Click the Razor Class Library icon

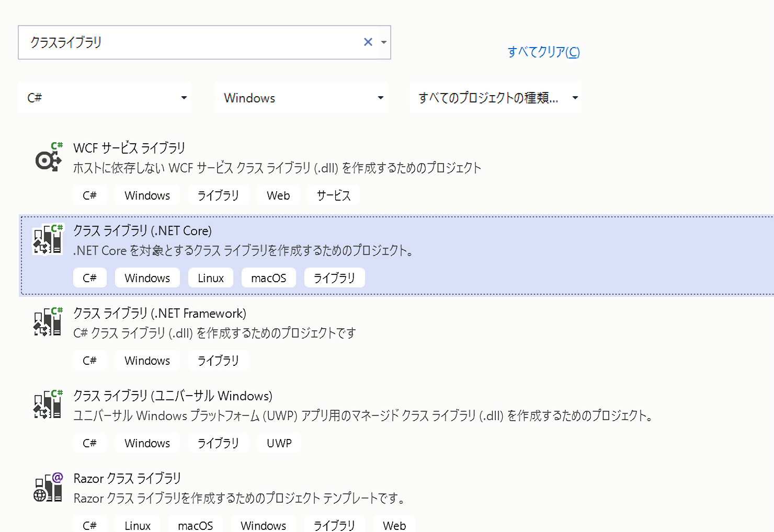48,488
